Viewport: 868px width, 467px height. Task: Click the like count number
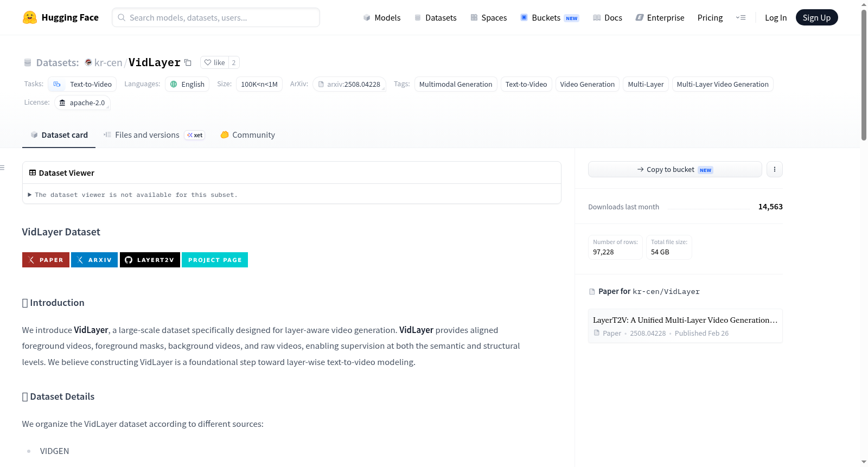coord(234,62)
